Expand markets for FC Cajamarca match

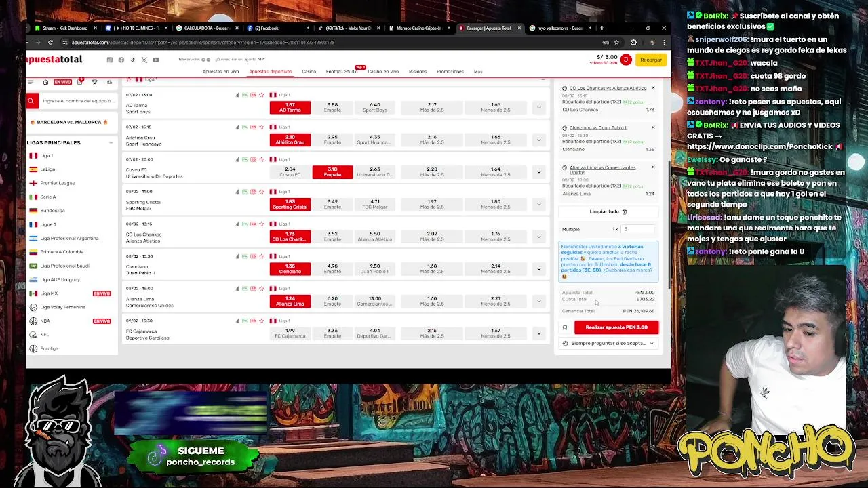click(538, 333)
